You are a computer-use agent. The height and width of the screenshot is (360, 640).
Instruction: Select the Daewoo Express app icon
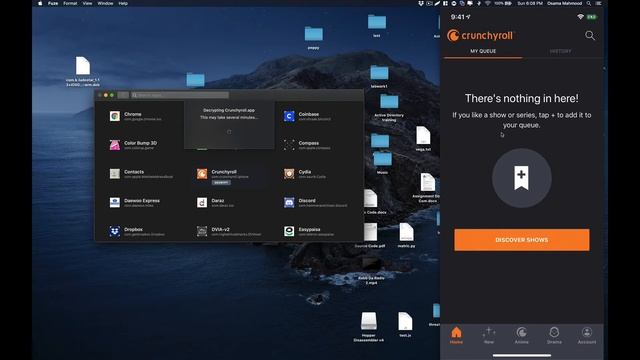[115, 202]
